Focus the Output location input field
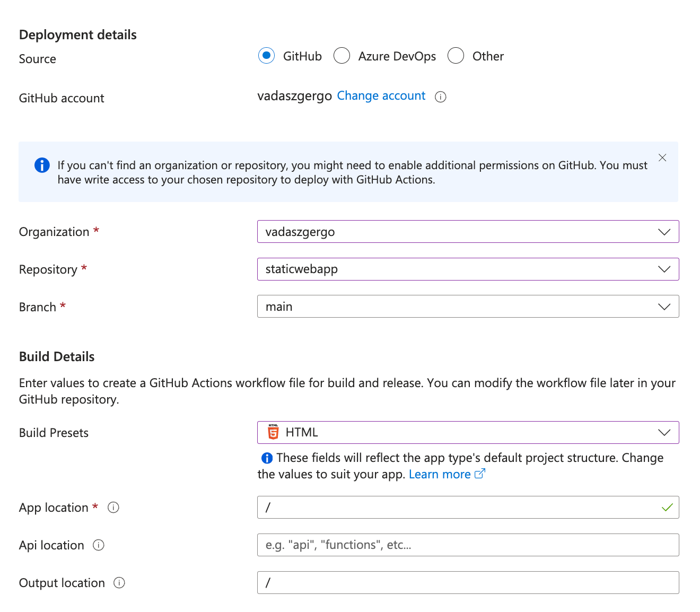Screen dimensions: 700x612 (x=468, y=583)
